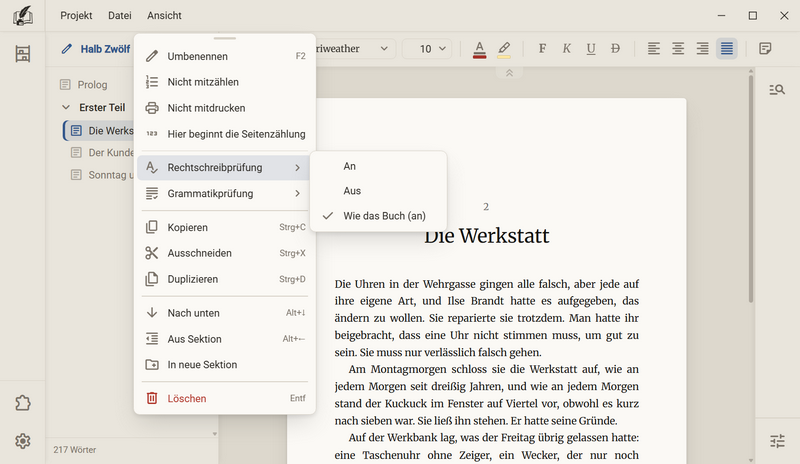Choose In neue Sektion entry
Viewport: 800px width, 464px height.
tap(223, 364)
